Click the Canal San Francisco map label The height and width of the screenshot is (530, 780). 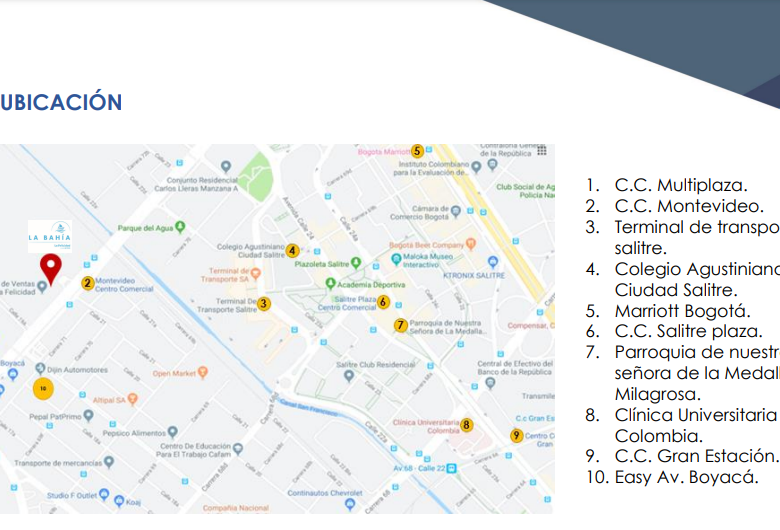click(308, 408)
